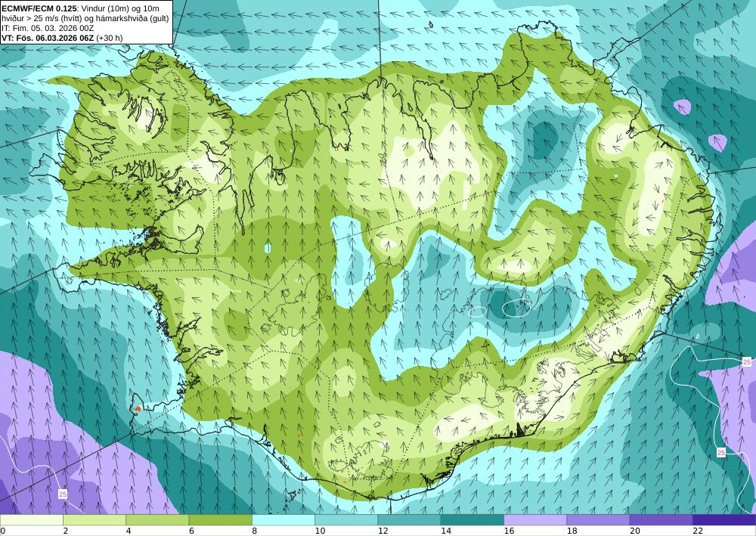This screenshot has height=536, width=756.
Task: Click the lavender 16–18 m/s legend swatch
Action: pyautogui.click(x=535, y=519)
